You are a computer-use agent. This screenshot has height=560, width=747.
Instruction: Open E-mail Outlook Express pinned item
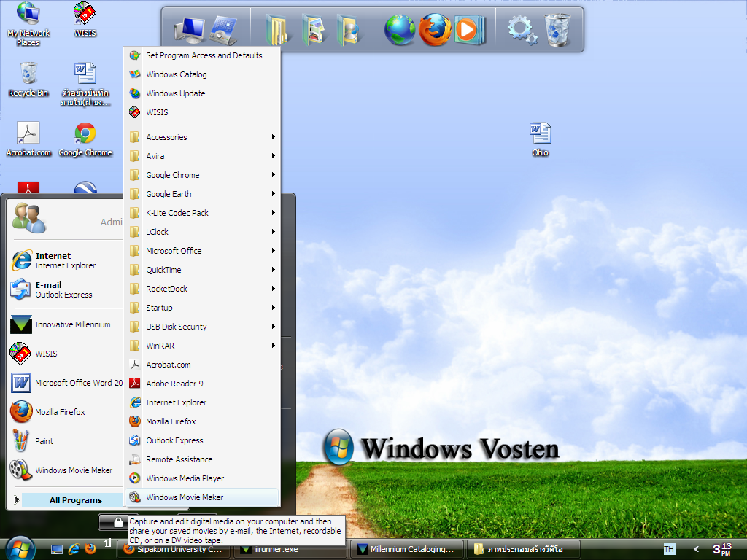coord(66,289)
